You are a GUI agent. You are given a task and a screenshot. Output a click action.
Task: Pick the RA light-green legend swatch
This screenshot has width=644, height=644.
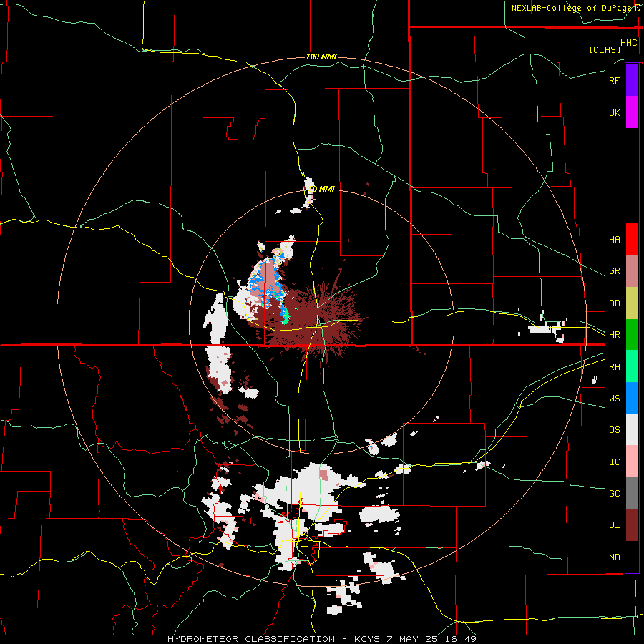coord(632,366)
